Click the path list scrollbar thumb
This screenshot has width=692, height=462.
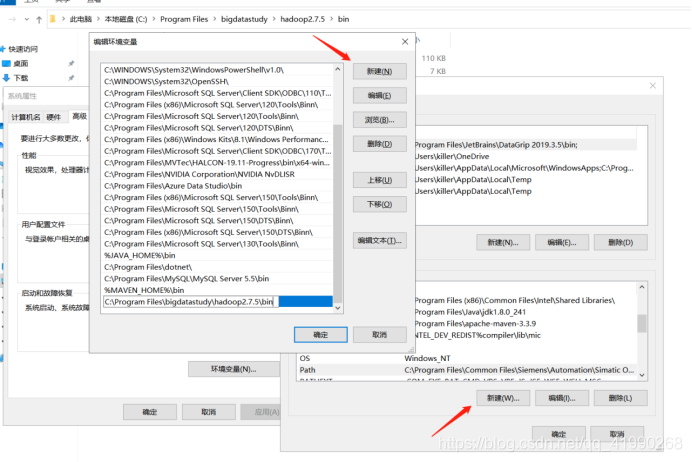[x=338, y=212]
